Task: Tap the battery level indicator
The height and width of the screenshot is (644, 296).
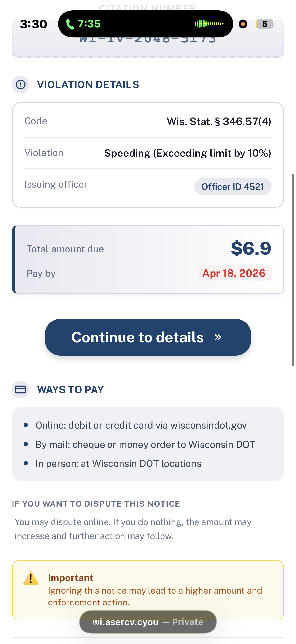Action: tap(265, 24)
